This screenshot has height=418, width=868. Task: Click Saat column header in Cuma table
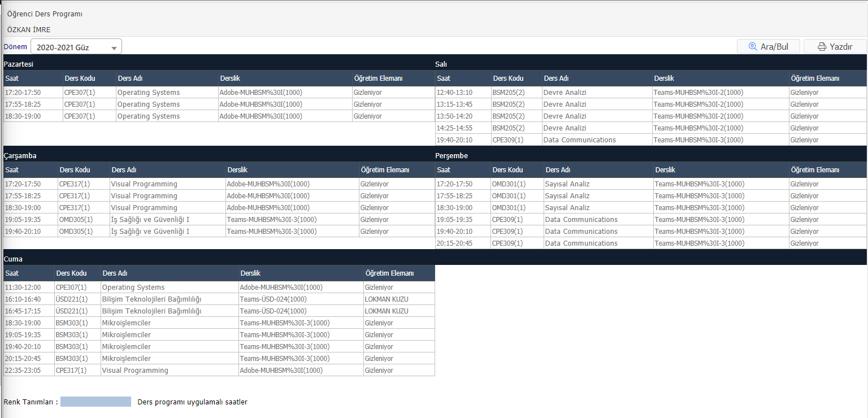(12, 273)
